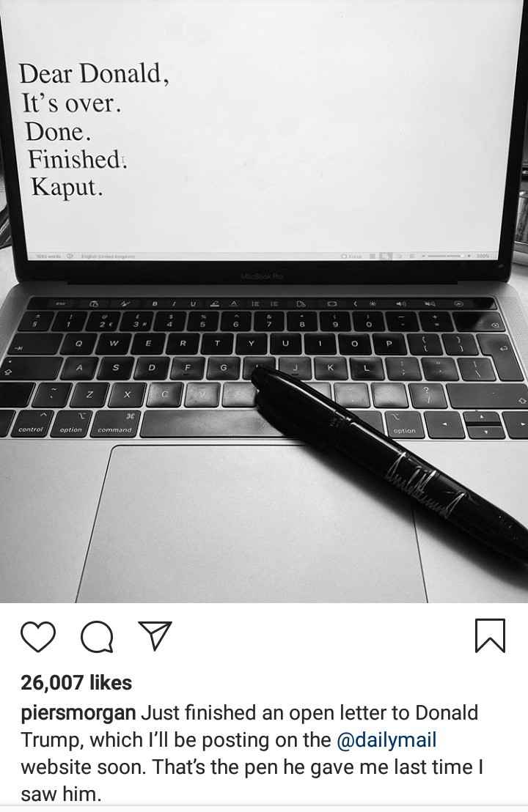Save the post with the bookmark icon

pos(490,635)
